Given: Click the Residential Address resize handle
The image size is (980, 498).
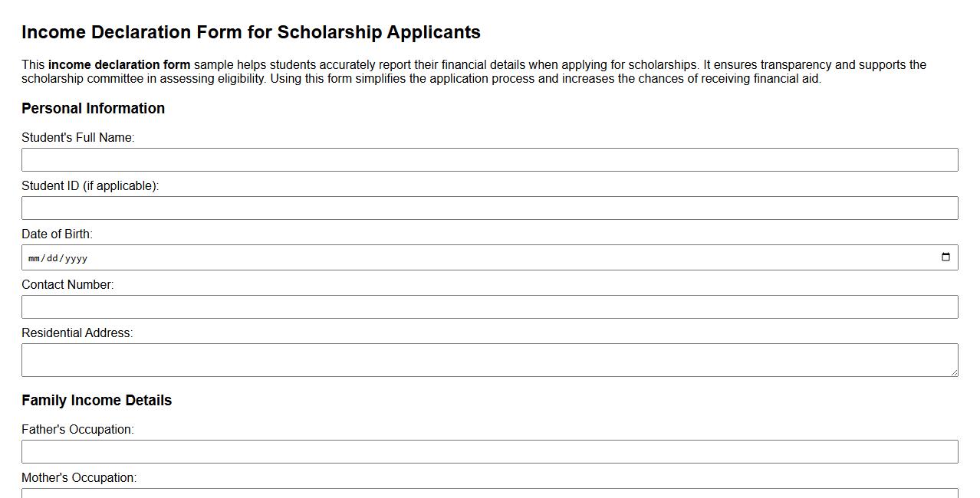Looking at the screenshot, I should point(954,372).
